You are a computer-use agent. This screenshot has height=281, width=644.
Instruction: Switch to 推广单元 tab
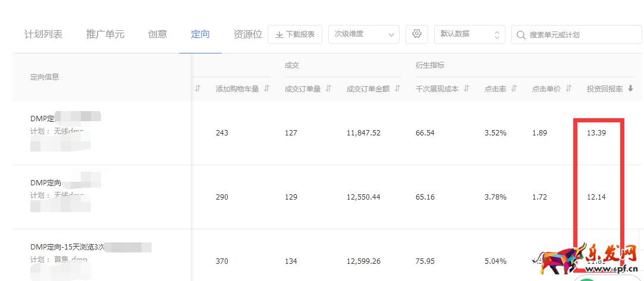[105, 34]
